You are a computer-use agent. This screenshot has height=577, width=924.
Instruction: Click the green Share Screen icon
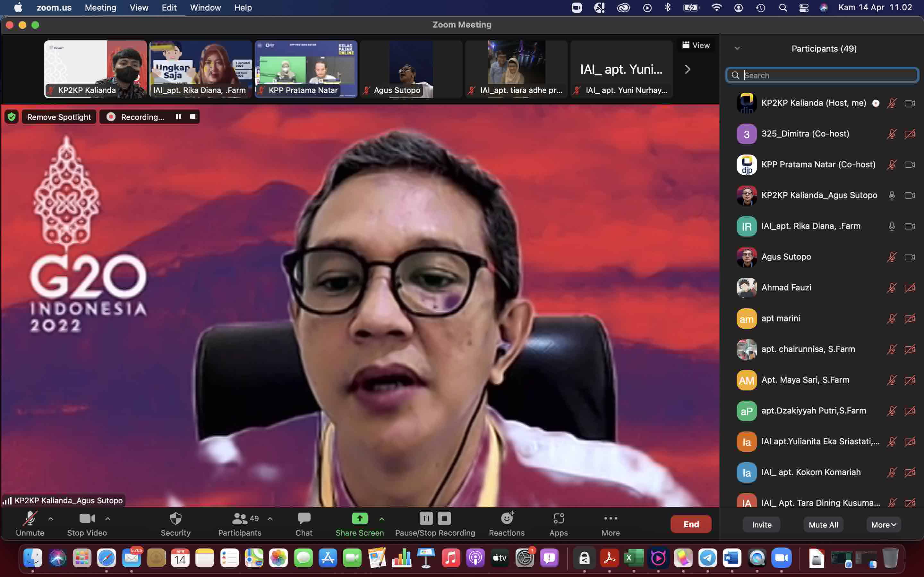(359, 519)
